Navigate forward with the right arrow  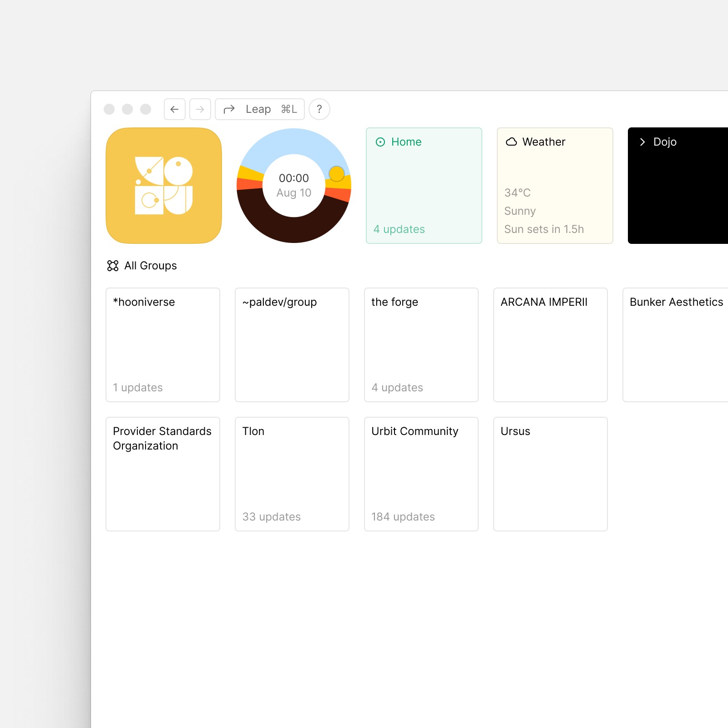point(200,109)
